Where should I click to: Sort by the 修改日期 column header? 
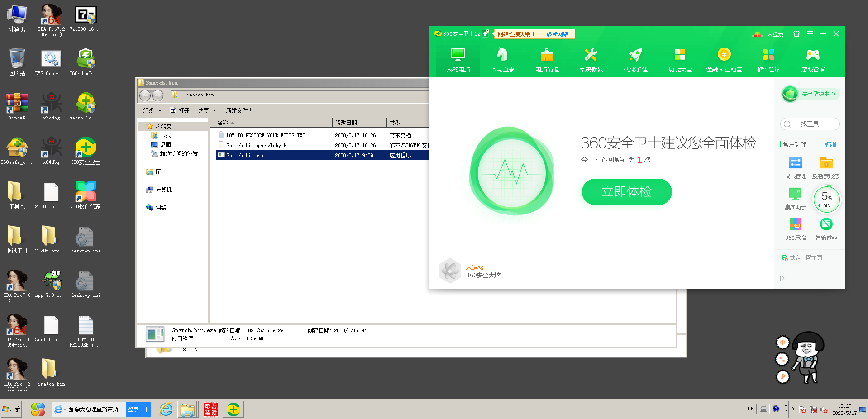359,123
